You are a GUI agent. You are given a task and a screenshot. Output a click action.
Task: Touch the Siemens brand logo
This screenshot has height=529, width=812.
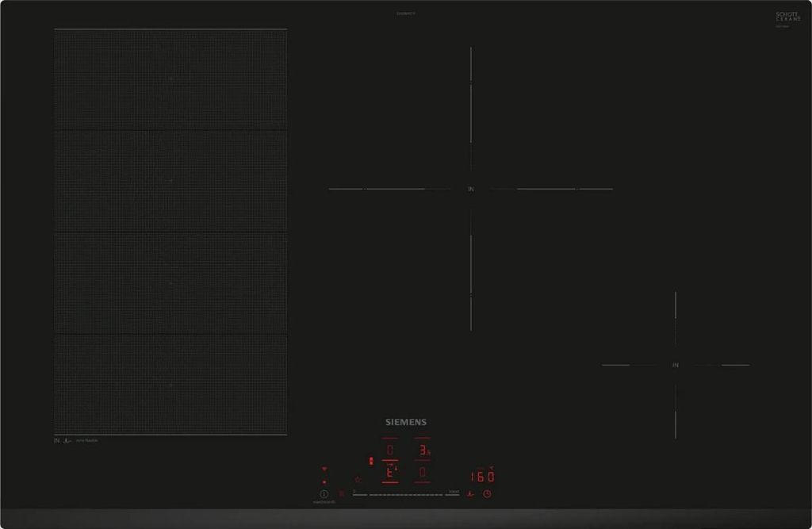(406, 423)
